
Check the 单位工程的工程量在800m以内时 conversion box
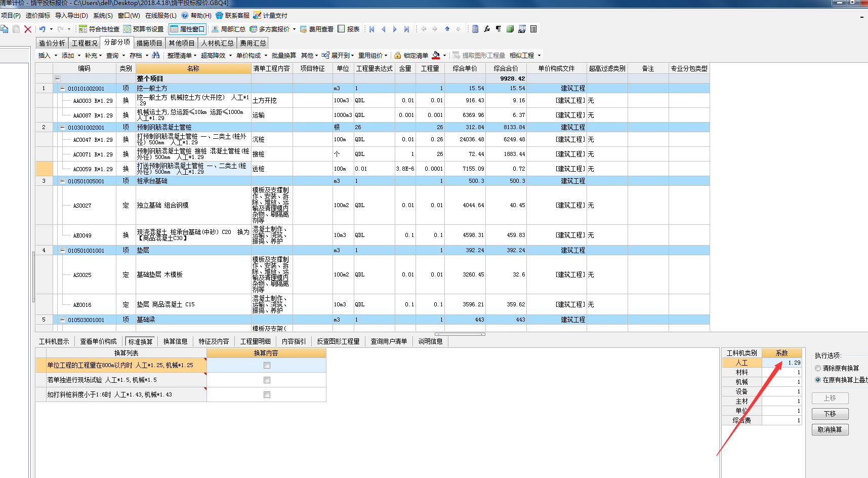[x=267, y=365]
